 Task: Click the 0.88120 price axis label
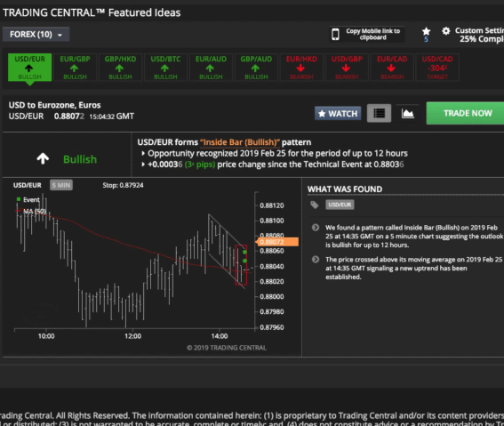pos(272,205)
